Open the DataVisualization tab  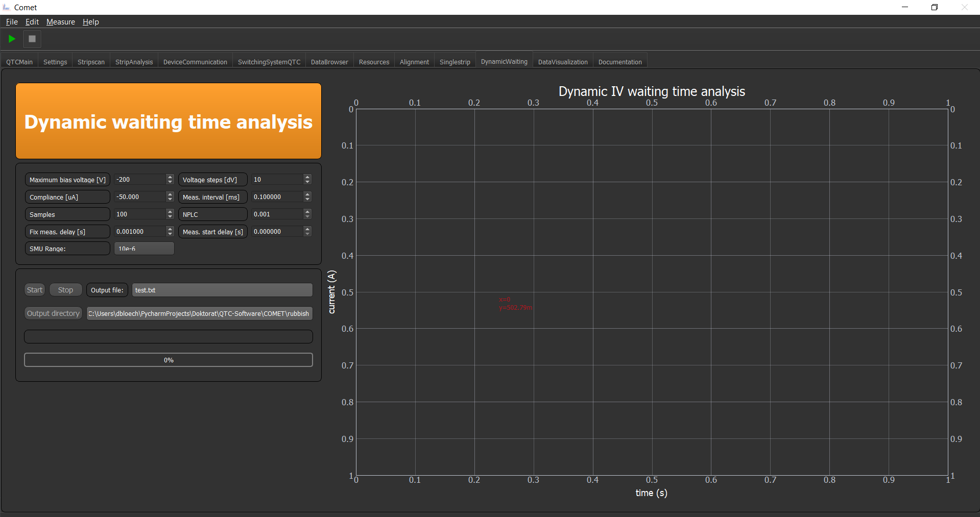[x=563, y=62]
